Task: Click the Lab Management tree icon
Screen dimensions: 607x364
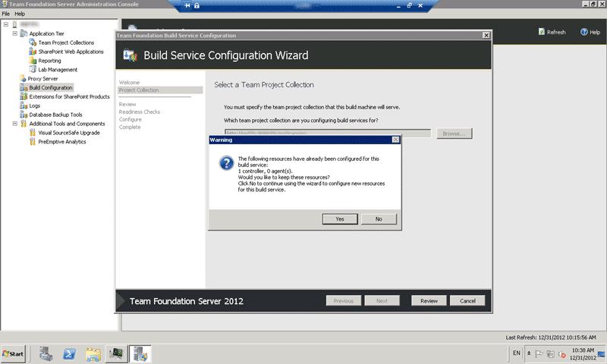Action: [x=33, y=70]
